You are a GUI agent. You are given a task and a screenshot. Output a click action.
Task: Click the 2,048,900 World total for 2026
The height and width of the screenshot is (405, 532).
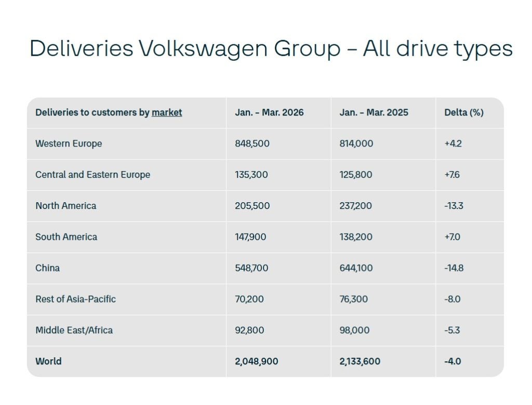256,361
